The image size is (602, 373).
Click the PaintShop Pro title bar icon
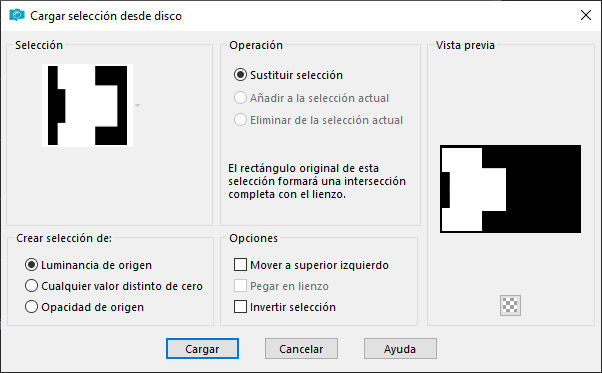click(x=17, y=15)
